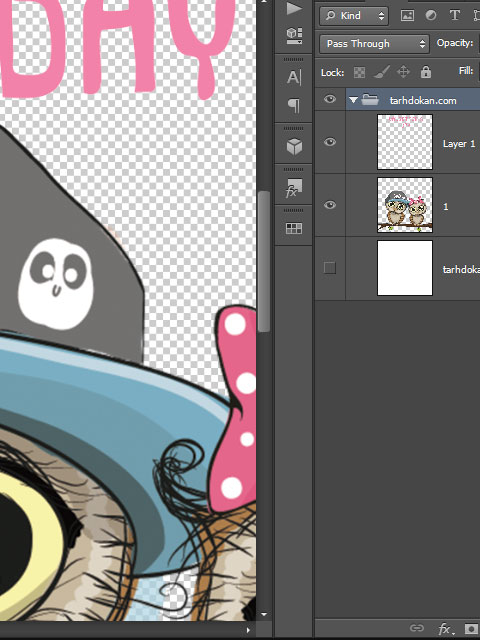
Task: Lock image pixels with brush icon
Action: [381, 72]
